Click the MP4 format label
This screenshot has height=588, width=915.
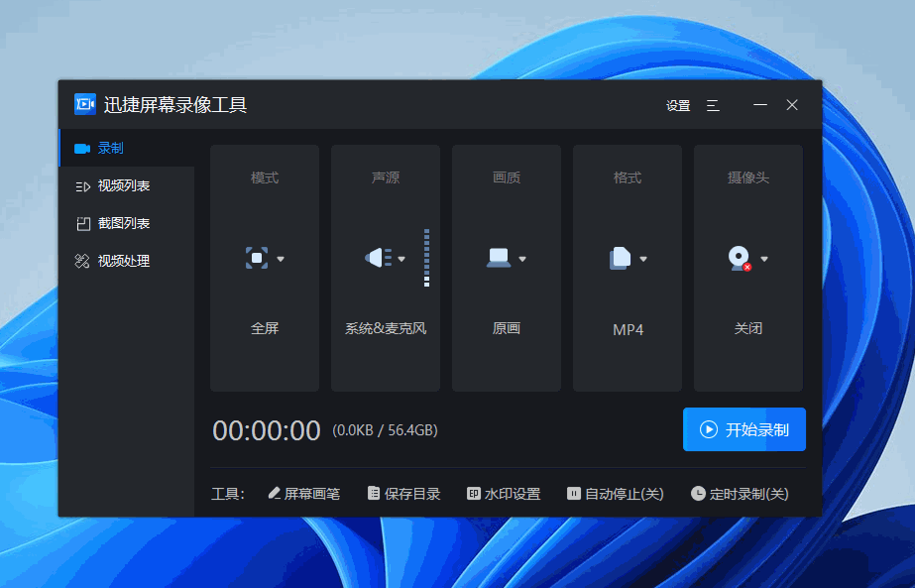[x=628, y=330]
